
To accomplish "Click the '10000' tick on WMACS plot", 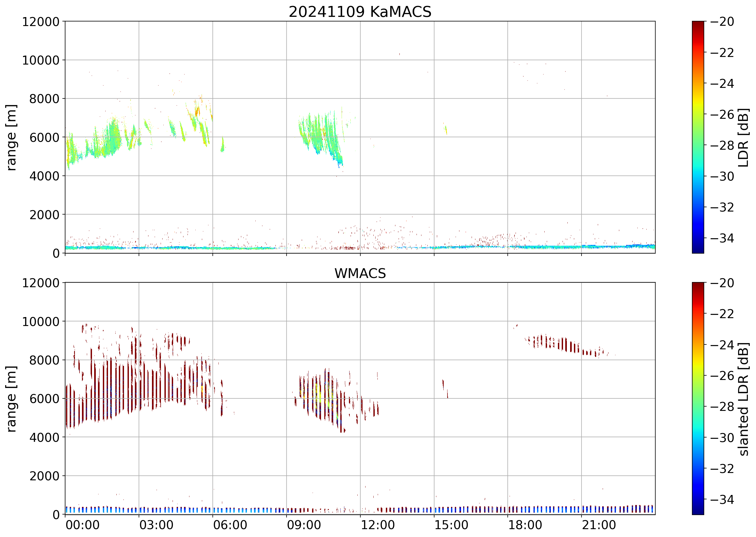I will point(41,322).
